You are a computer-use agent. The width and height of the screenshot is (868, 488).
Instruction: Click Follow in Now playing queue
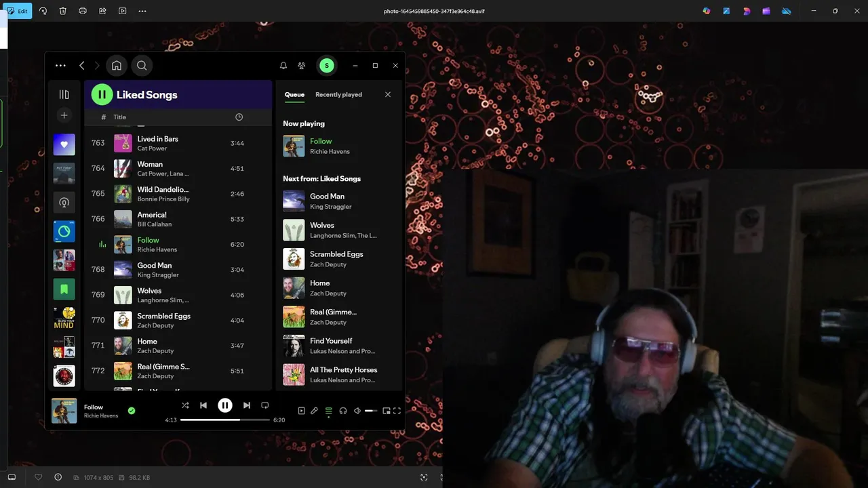321,142
